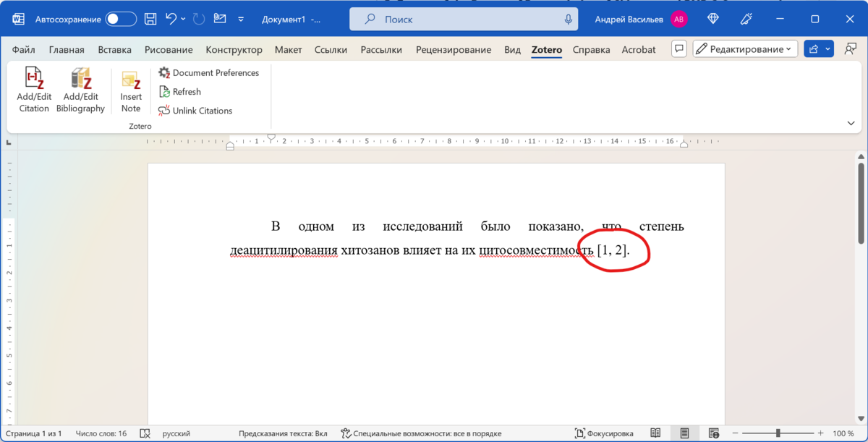Image resolution: width=868 pixels, height=442 pixels.
Task: Toggle the Автосохранение switch
Action: (121, 20)
